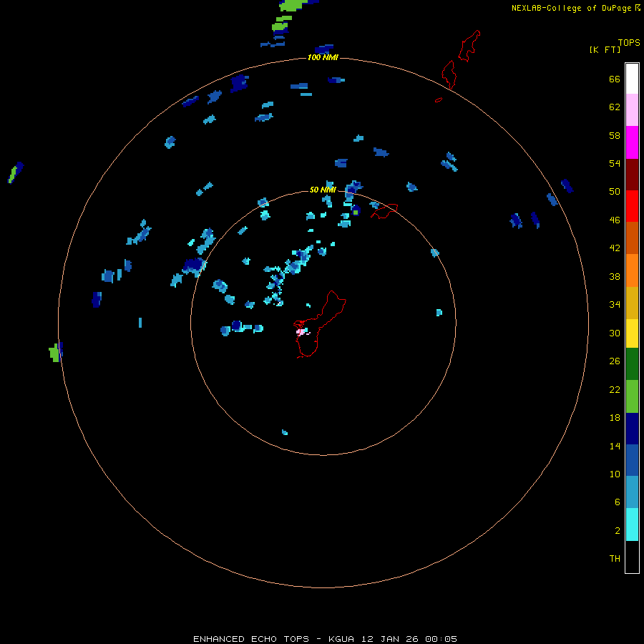The height and width of the screenshot is (644, 644).
Task: Choose the medium blue legend swatch
Action: coord(632,460)
